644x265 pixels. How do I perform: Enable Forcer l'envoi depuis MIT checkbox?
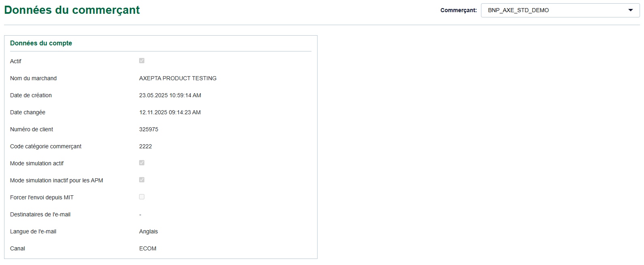click(142, 197)
